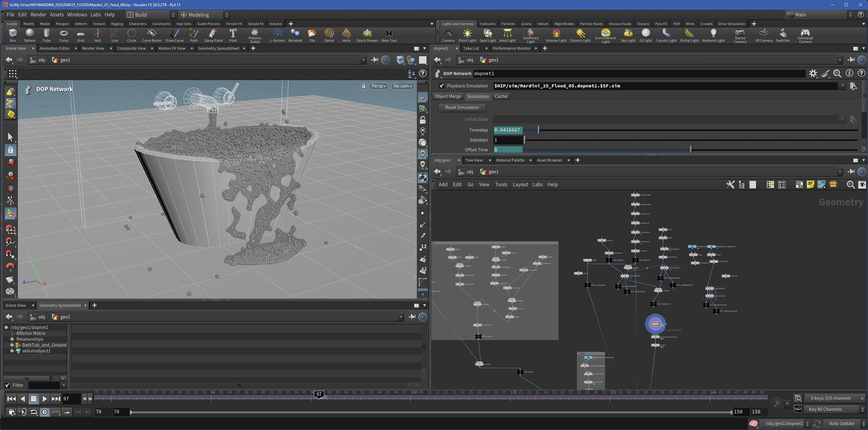Click the Metaball shelf tool
This screenshot has width=868, height=430.
295,35
